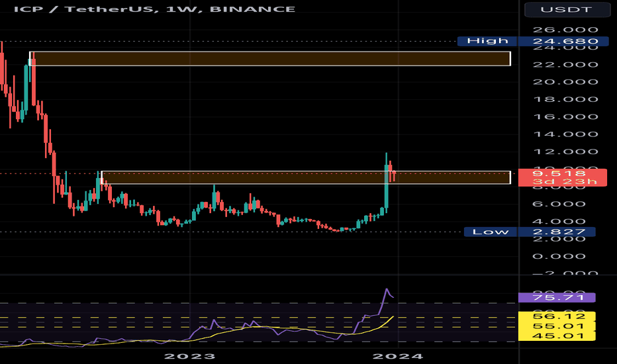Screen dimensions: 617x364
Task: Click the purple RSI line peak
Action: pyautogui.click(x=387, y=289)
